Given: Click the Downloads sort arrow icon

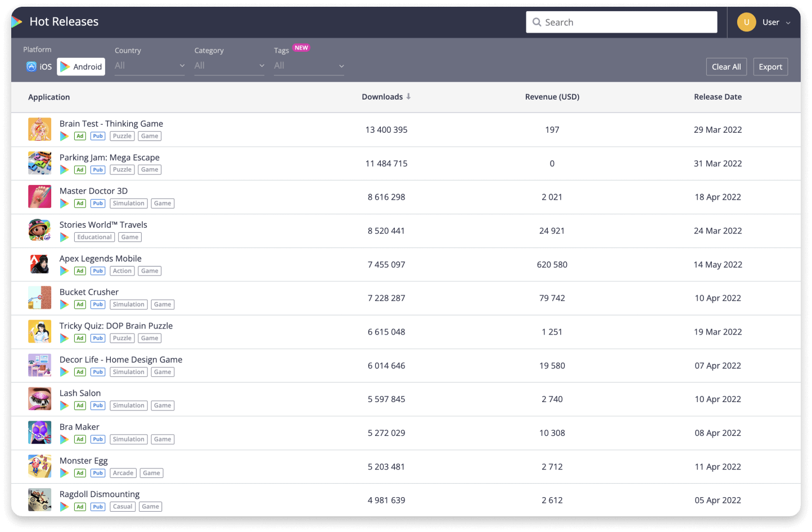Looking at the screenshot, I should pos(408,96).
